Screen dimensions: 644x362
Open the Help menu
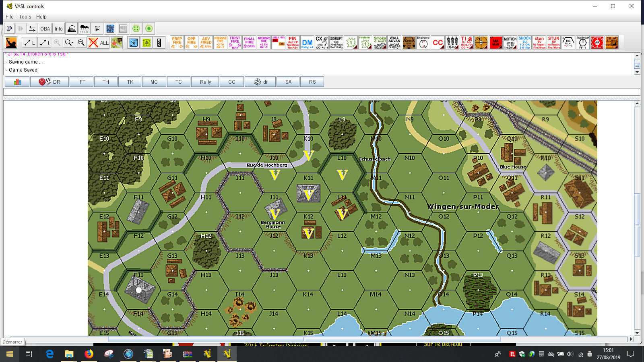41,17
